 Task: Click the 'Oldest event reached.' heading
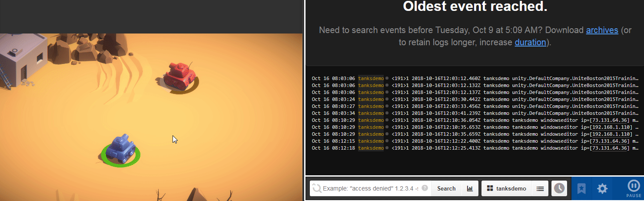point(475,7)
